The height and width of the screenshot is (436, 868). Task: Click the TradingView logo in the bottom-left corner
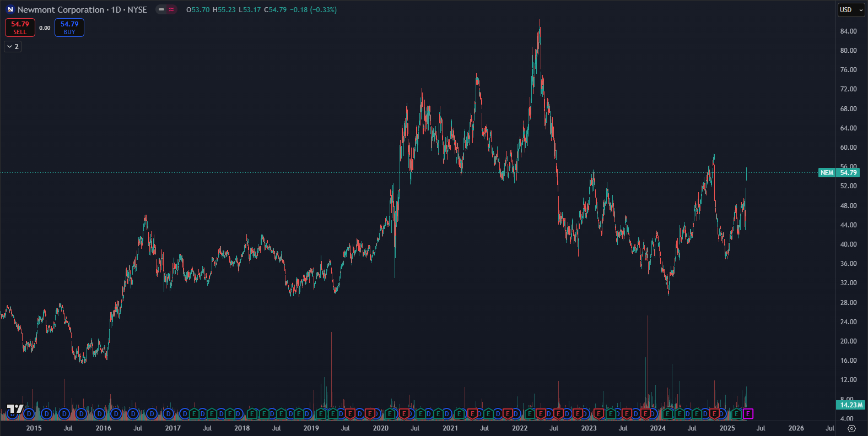pyautogui.click(x=15, y=409)
